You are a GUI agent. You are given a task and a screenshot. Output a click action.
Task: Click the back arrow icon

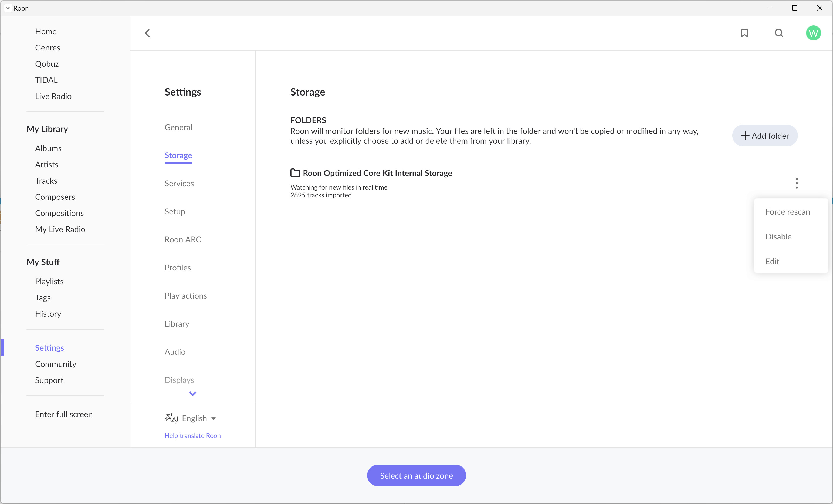(x=147, y=33)
